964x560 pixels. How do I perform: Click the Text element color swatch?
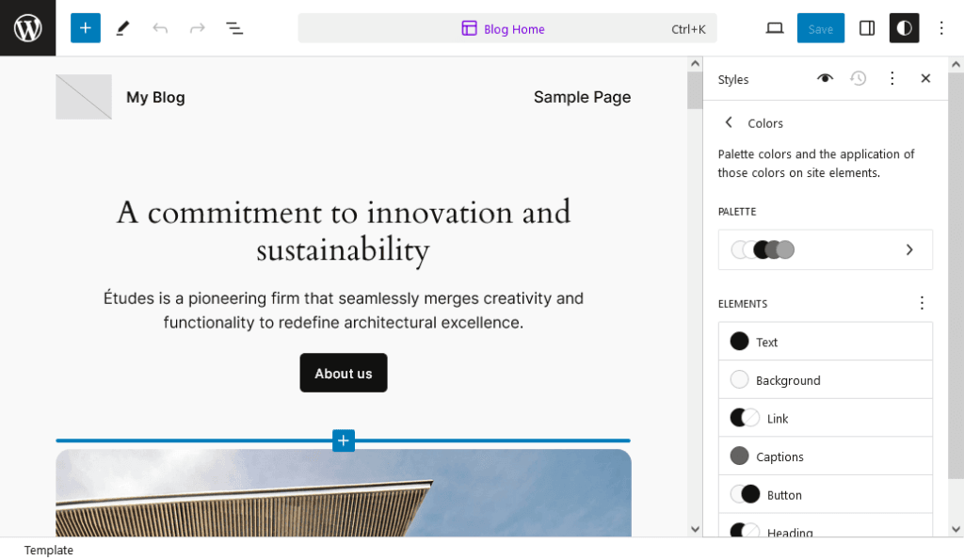click(x=739, y=341)
